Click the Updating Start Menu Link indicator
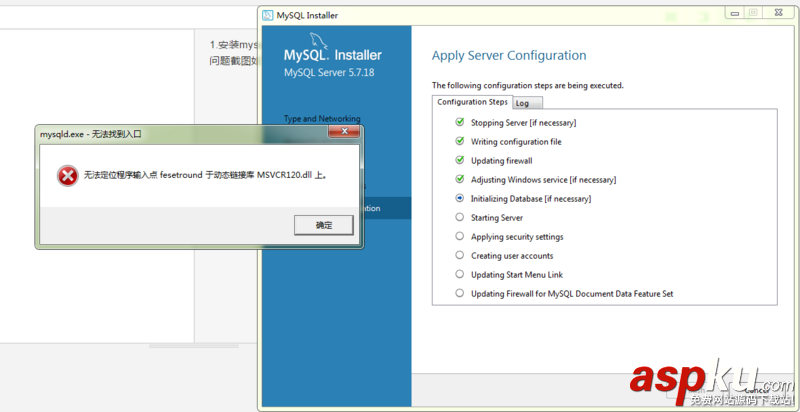This screenshot has width=800, height=412. tap(460, 274)
